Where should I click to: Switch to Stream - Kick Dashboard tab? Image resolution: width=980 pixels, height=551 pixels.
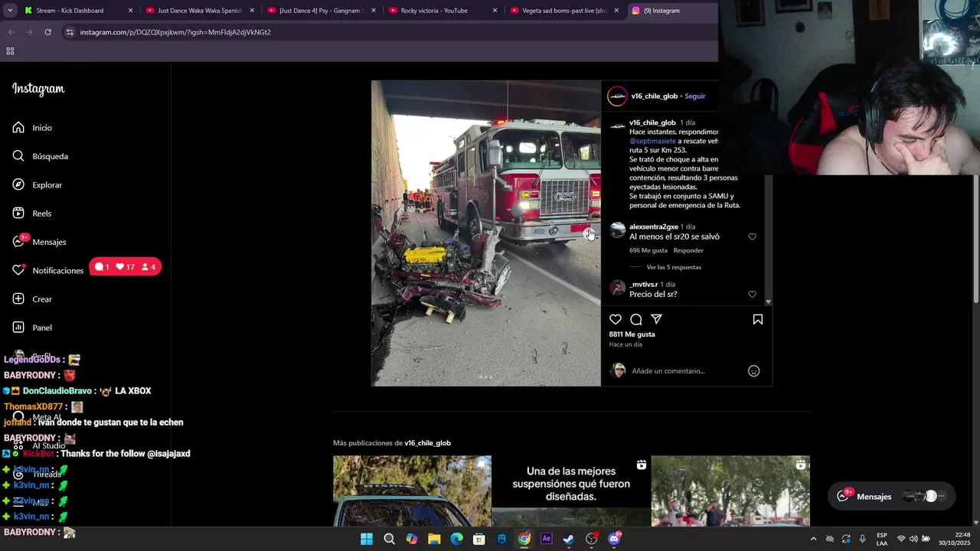tap(77, 11)
